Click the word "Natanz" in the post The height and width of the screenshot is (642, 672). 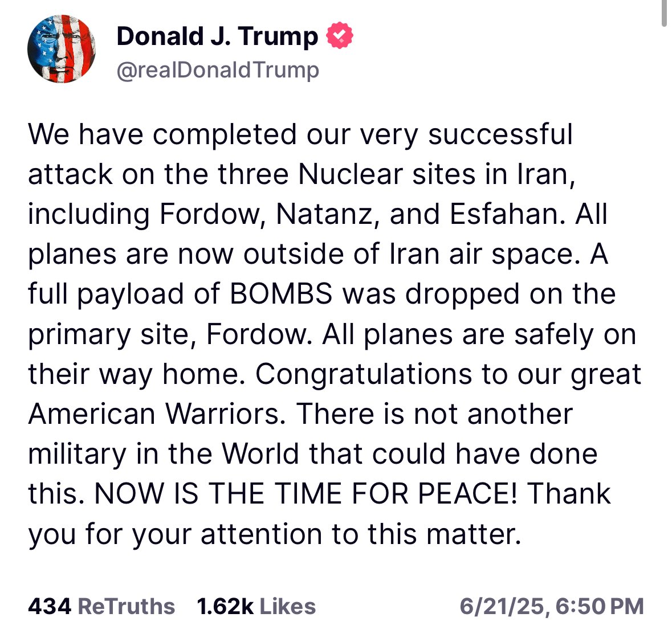click(319, 214)
